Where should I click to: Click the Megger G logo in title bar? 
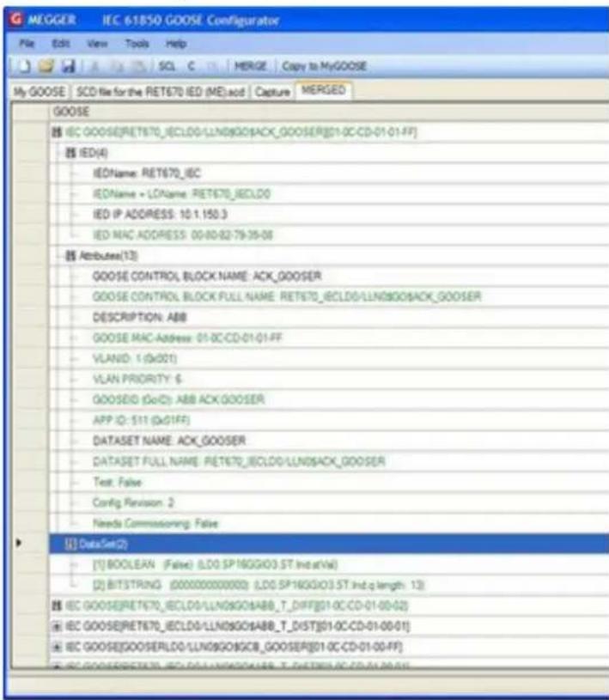[16, 20]
